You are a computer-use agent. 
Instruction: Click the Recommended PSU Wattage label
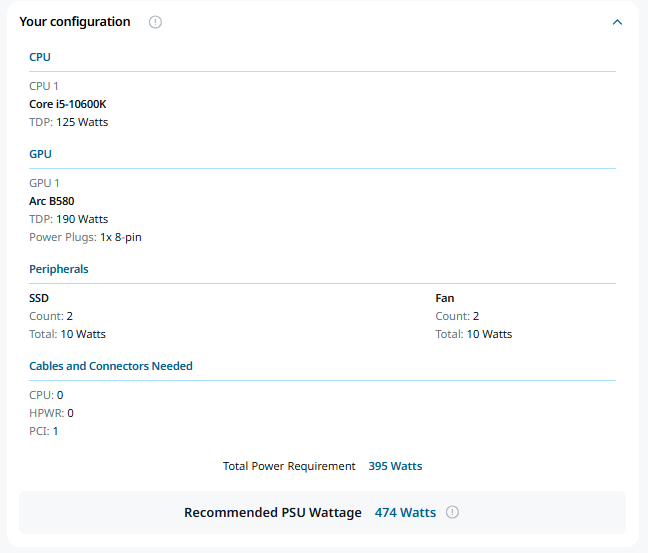coord(273,512)
